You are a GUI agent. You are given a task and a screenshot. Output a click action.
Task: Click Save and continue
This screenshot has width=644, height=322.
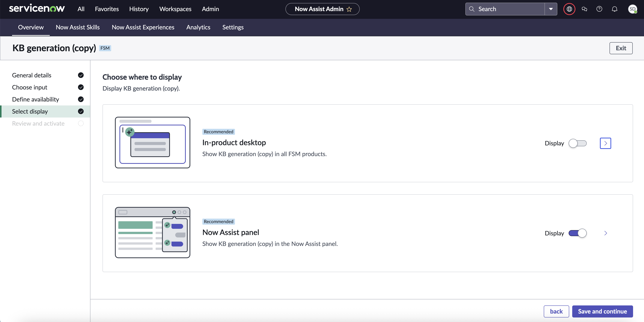click(x=602, y=311)
